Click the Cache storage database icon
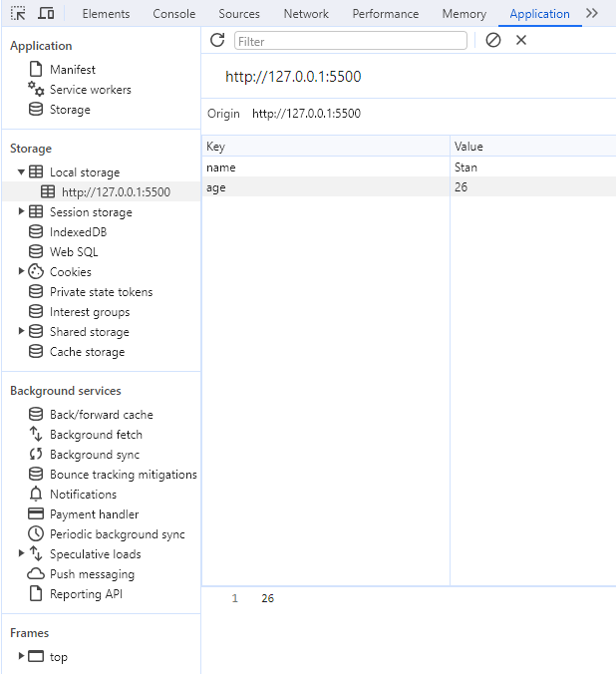This screenshot has width=616, height=674. coord(36,351)
